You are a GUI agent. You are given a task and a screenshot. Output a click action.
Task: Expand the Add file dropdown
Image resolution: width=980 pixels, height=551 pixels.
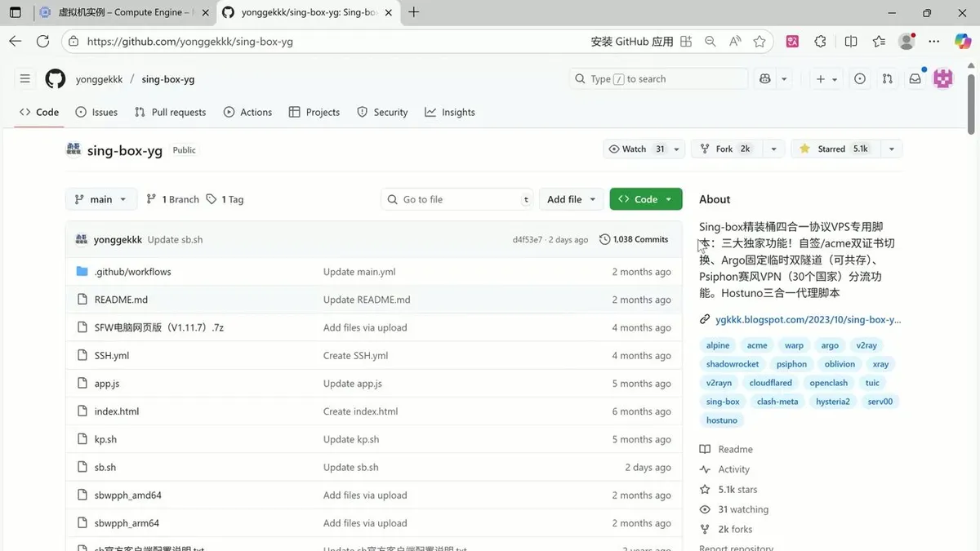(x=572, y=199)
